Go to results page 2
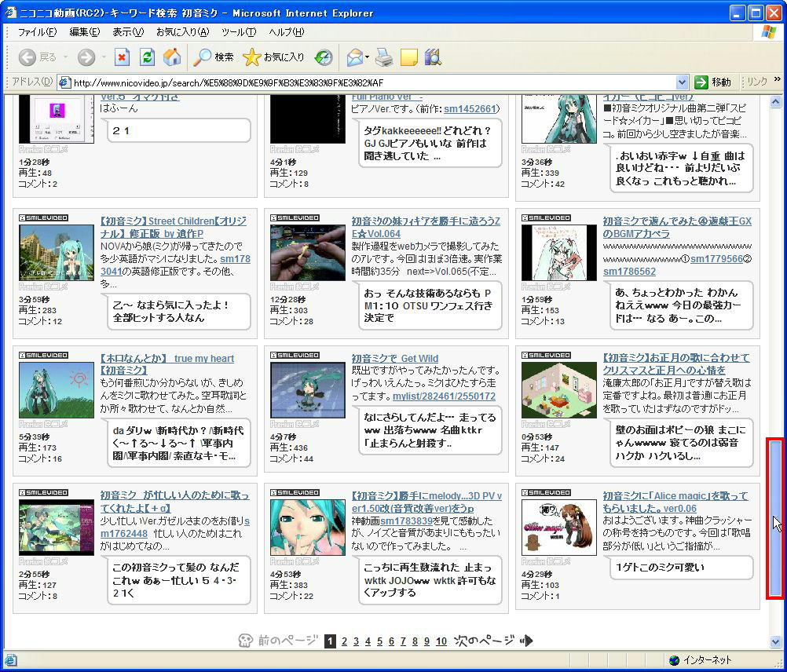This screenshot has width=787, height=672. [x=344, y=641]
